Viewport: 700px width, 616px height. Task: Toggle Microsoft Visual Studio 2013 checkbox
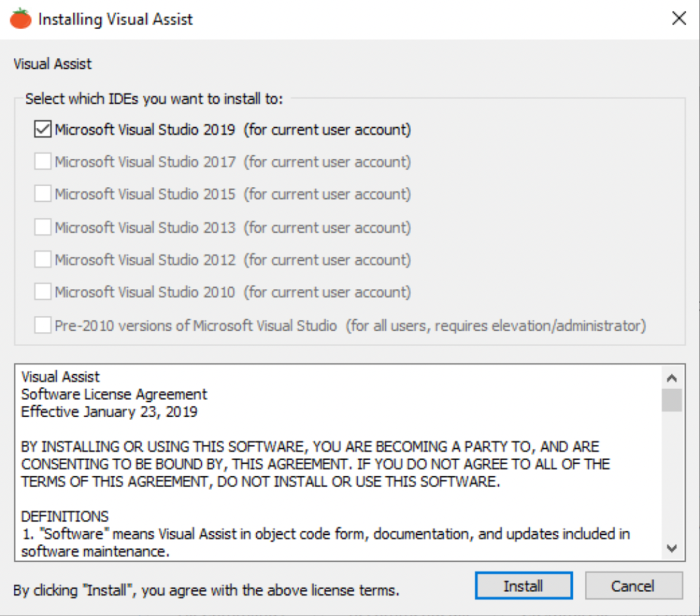click(x=42, y=227)
